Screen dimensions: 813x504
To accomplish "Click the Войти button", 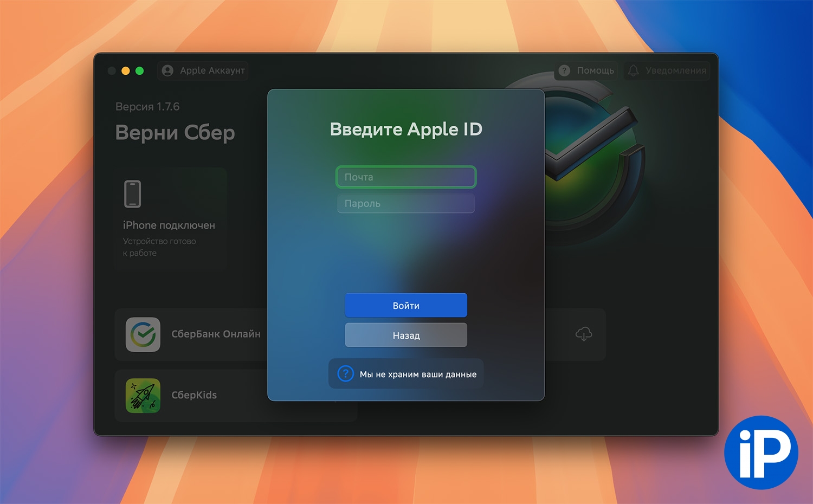I will coord(406,305).
